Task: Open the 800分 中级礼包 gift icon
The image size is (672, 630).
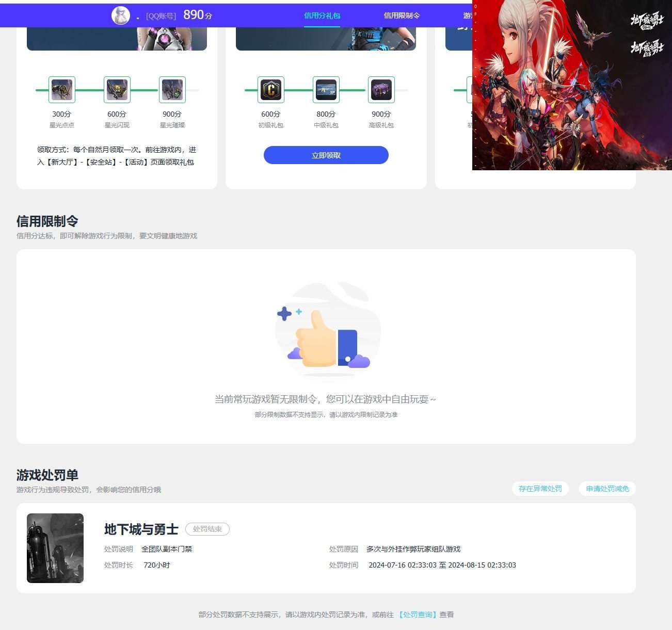Action: [326, 90]
